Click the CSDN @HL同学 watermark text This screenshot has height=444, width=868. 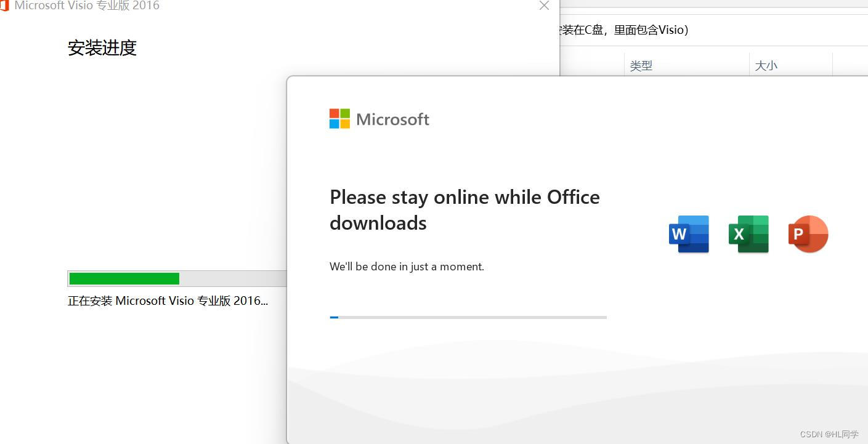[828, 434]
